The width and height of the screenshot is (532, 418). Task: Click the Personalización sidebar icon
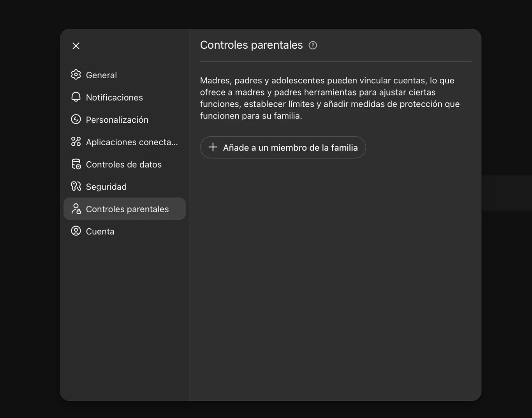[x=76, y=119]
